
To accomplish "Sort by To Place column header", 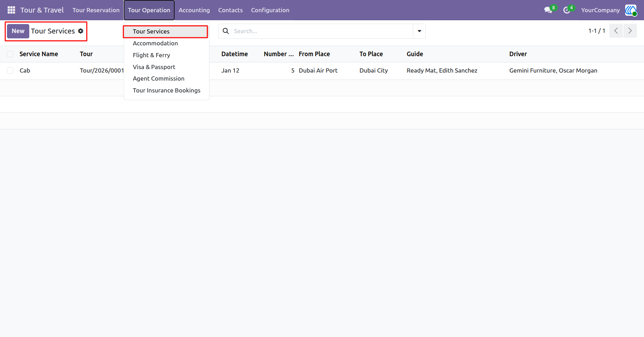I will click(371, 54).
